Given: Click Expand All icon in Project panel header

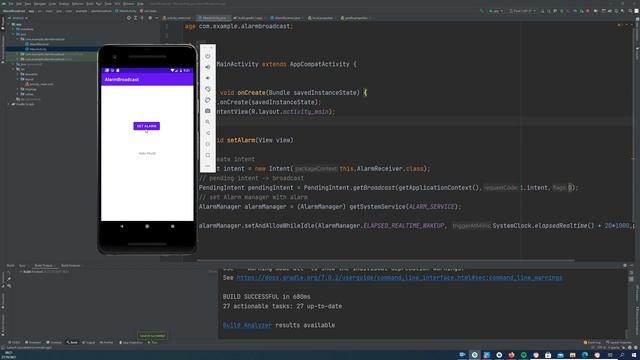Looking at the screenshot, I should click(x=136, y=18).
